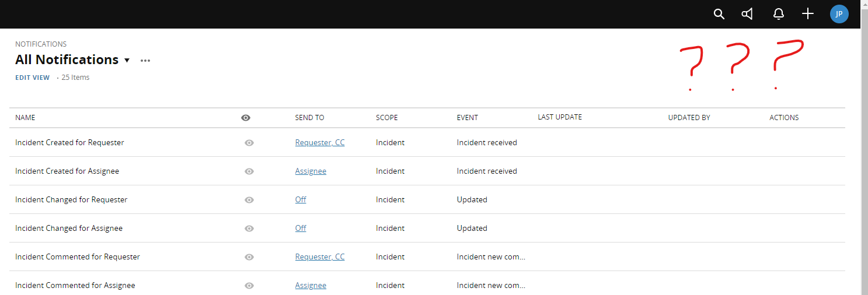
Task: Click the vertical page scrollbar
Action: 864,147
